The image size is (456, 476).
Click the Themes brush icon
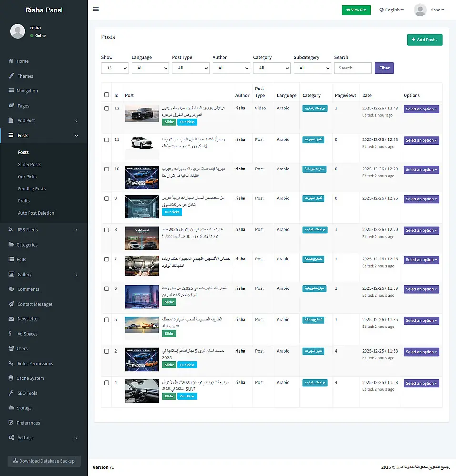click(11, 76)
